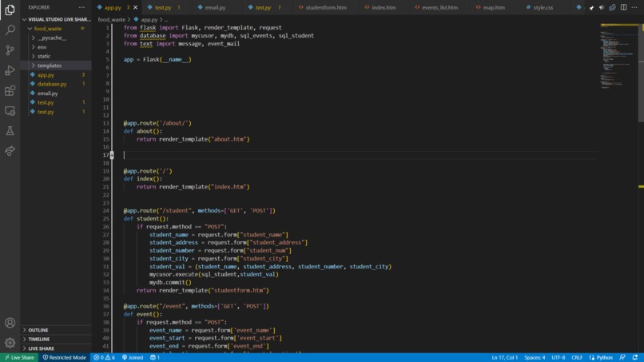Change indentation via Spaces: 4

click(535, 357)
